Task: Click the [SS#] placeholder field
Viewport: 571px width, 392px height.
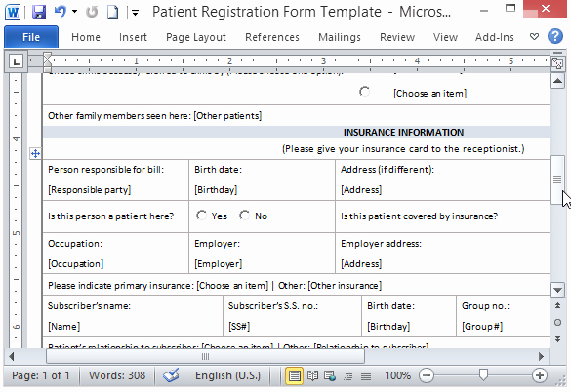Action: (239, 326)
